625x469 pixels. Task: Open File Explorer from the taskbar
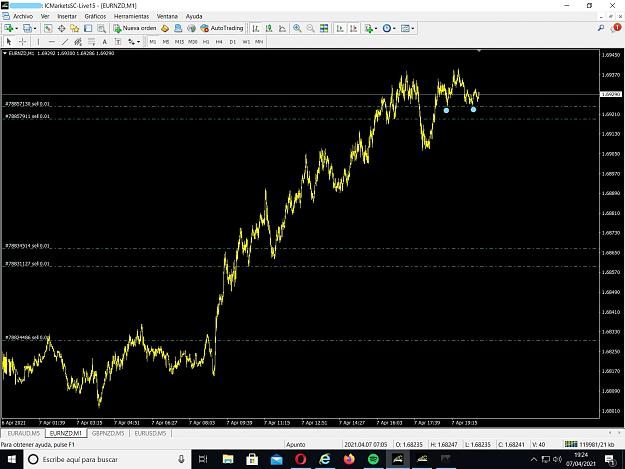(228, 459)
